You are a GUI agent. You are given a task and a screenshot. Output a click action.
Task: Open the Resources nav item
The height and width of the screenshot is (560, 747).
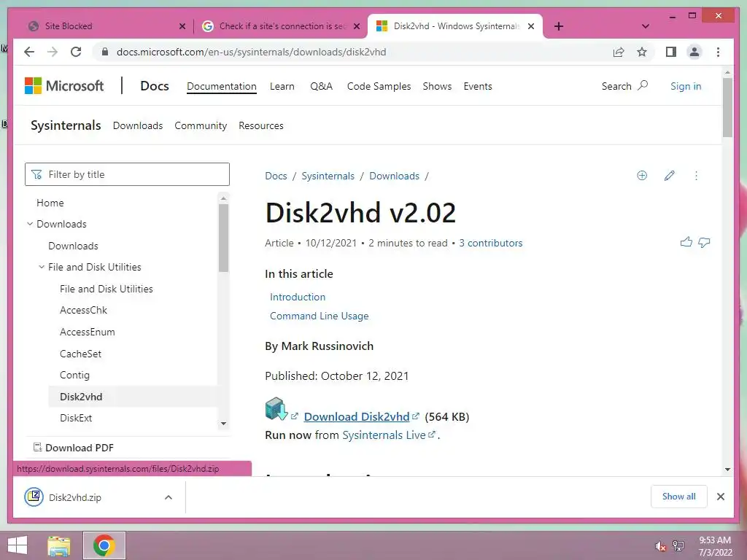[x=261, y=125]
